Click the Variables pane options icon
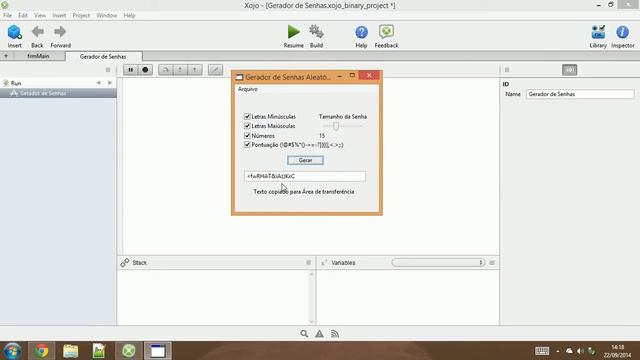This screenshot has height=360, width=640. 492,263
